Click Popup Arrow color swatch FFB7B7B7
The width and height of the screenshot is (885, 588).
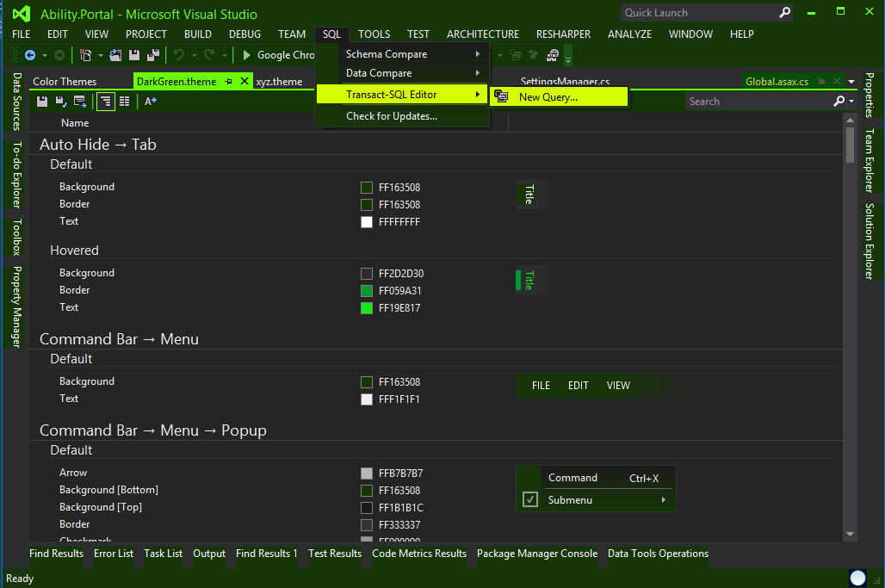point(366,473)
